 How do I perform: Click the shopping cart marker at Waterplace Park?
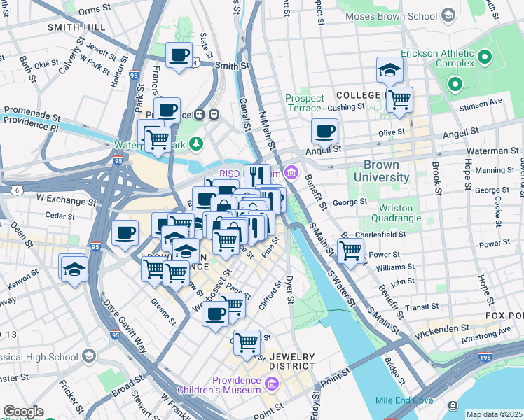158,140
